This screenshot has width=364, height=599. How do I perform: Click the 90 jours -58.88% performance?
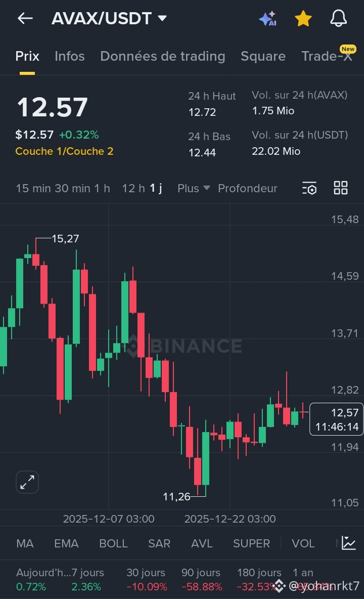(x=201, y=579)
